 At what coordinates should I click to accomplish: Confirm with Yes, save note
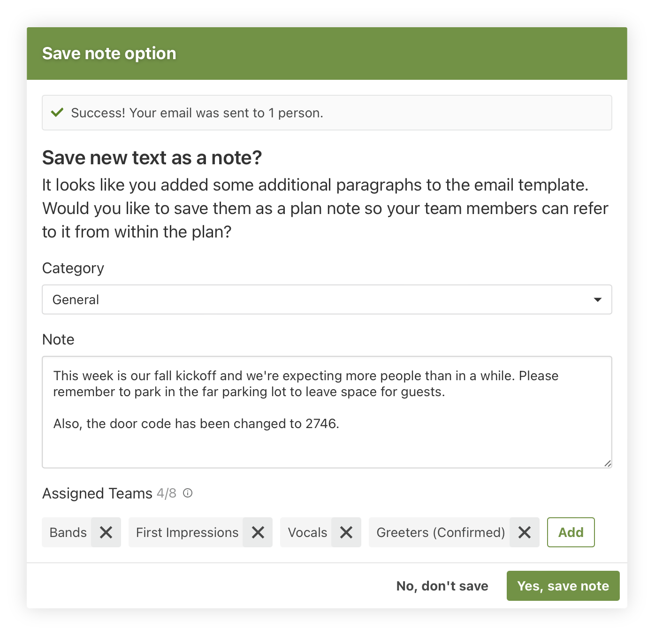(563, 586)
